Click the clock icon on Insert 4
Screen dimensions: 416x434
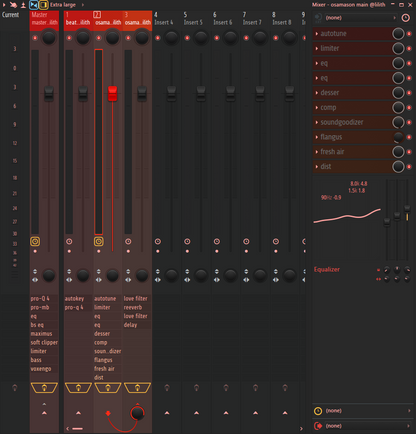coord(158,241)
